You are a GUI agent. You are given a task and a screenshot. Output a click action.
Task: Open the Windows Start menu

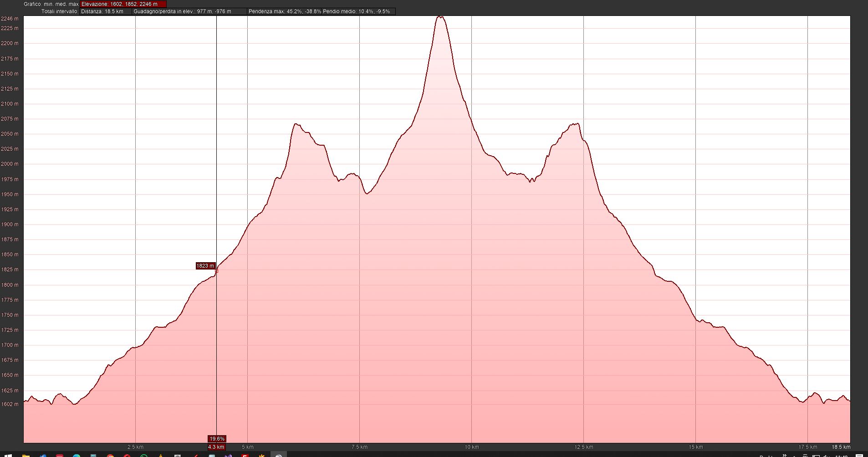tap(8, 455)
